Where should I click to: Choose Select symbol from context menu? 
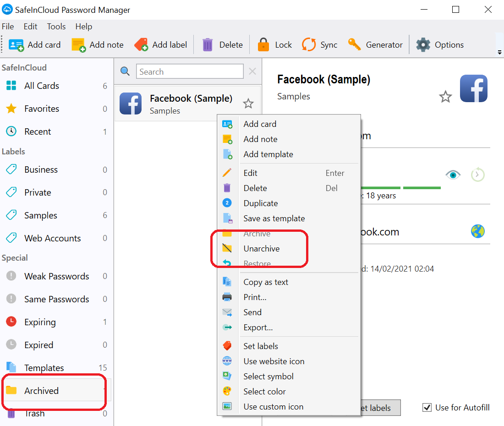click(x=289, y=376)
